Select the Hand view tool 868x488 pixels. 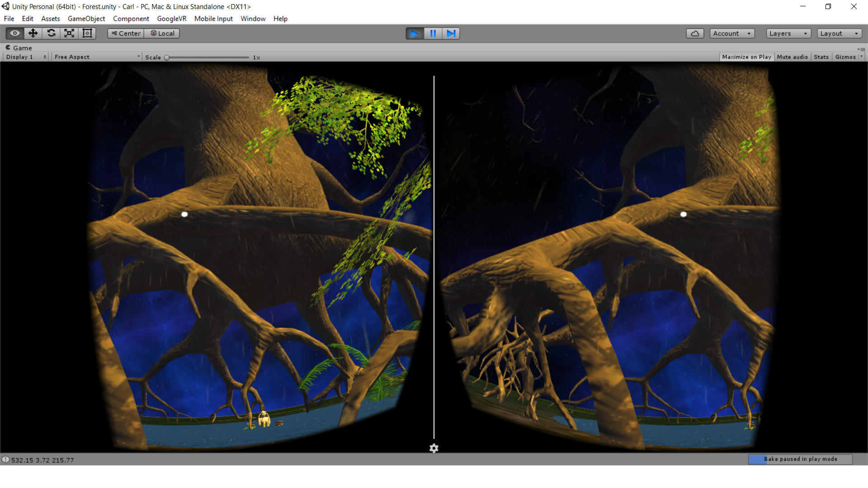coord(15,33)
